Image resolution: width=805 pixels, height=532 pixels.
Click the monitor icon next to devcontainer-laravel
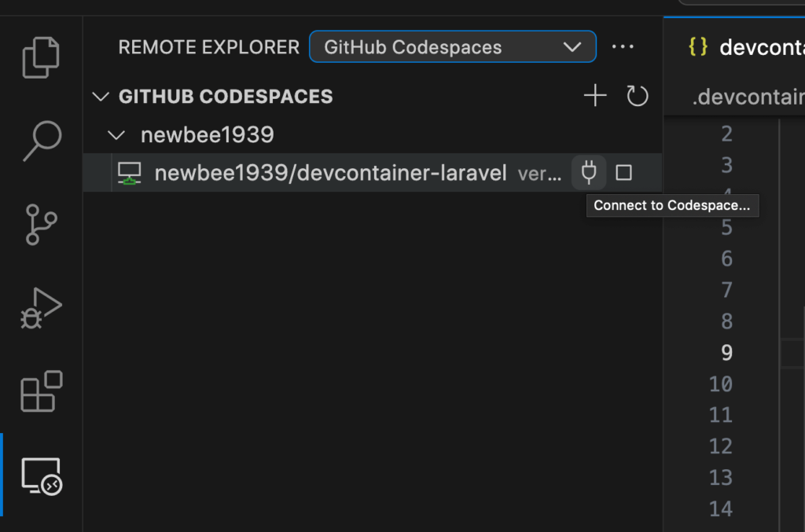[129, 172]
